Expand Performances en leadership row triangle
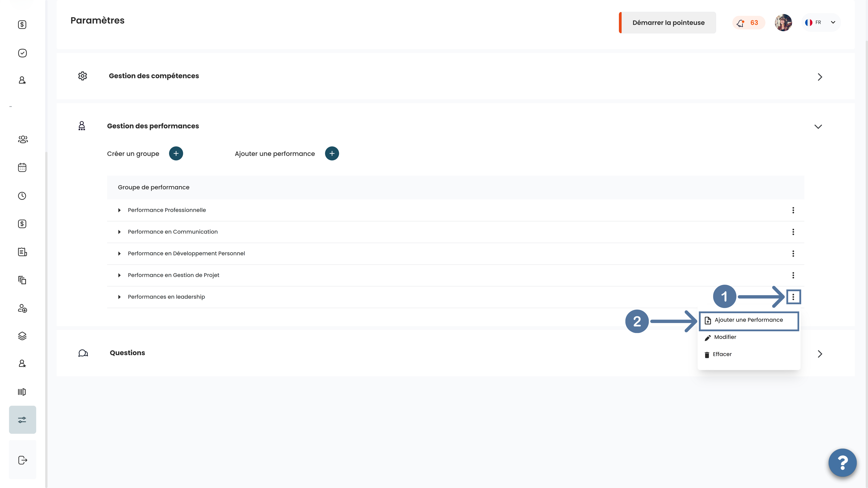This screenshot has height=488, width=868. 119,297
